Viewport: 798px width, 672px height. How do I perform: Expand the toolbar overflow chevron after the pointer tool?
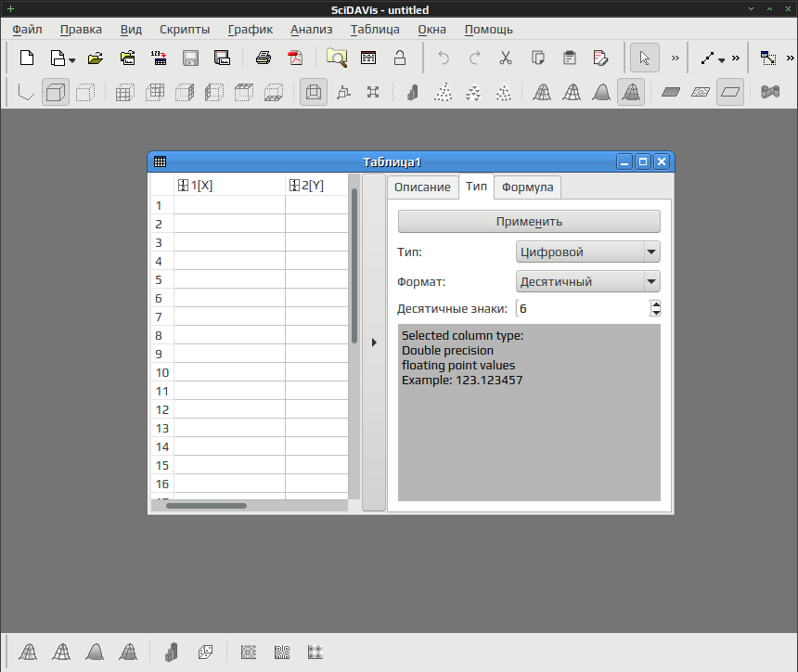[676, 58]
